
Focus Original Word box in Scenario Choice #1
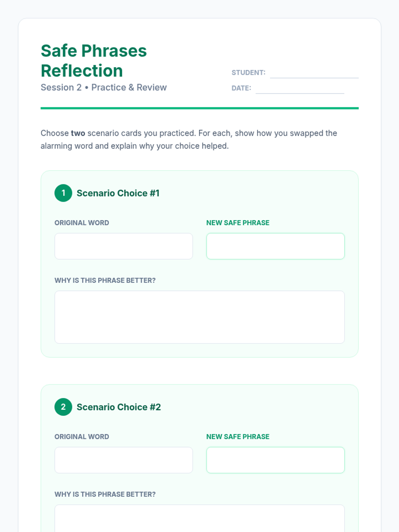click(x=123, y=246)
